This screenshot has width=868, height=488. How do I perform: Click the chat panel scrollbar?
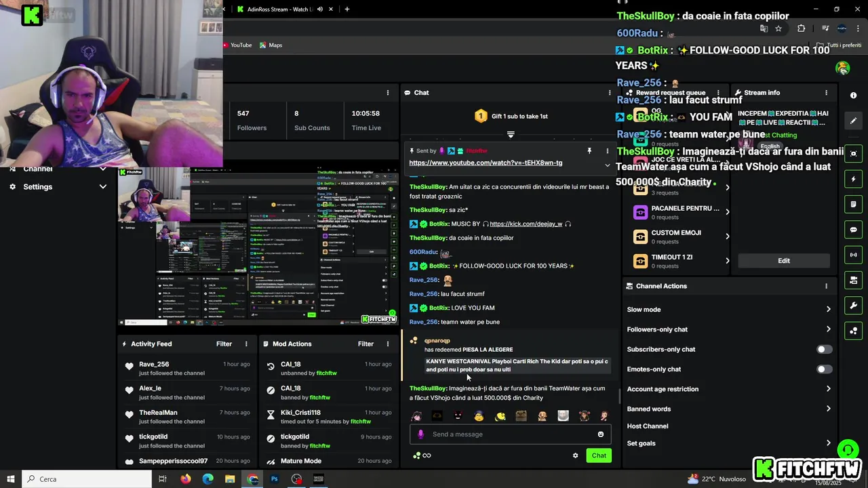[x=618, y=396]
